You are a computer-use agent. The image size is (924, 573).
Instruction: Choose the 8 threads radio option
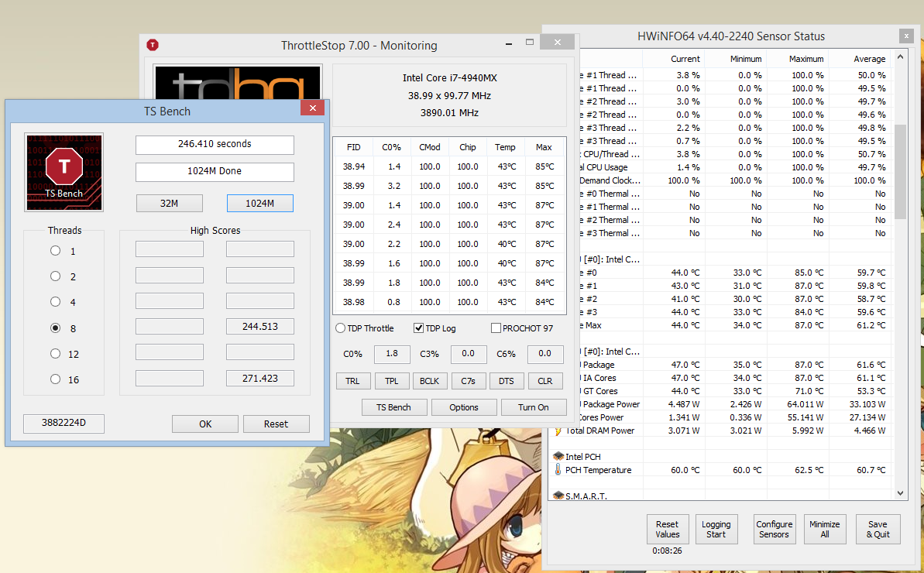click(x=56, y=328)
